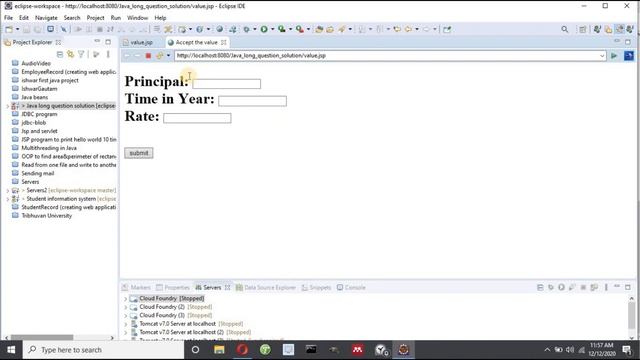Image resolution: width=640 pixels, height=360 pixels.
Task: Click Project Explorer horizontal scrollbar
Action: point(42,338)
